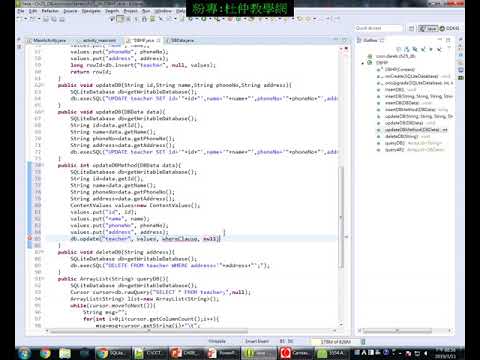Click the editor horizontal scrollbar

[x=149, y=331]
